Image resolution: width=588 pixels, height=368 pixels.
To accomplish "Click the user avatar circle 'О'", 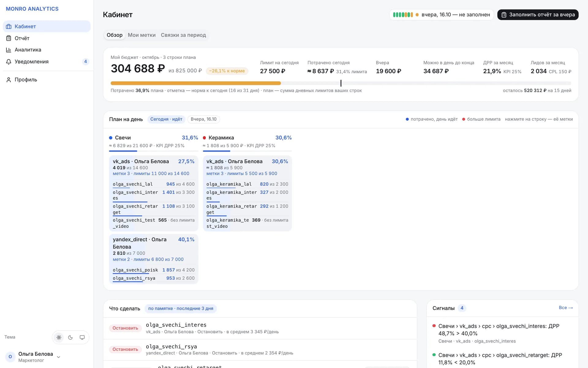I will coord(10,357).
